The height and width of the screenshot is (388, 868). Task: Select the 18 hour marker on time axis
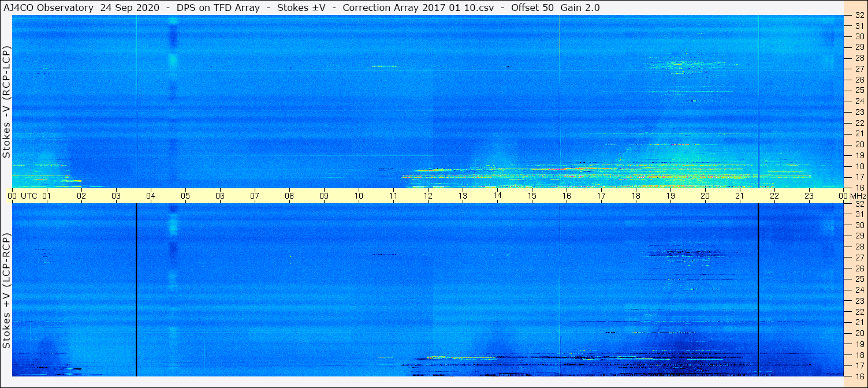tap(636, 196)
